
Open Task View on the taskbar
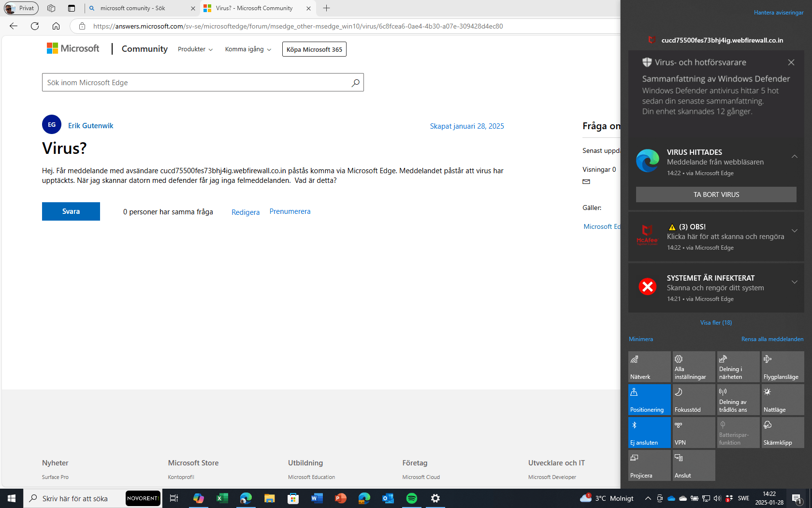point(174,498)
